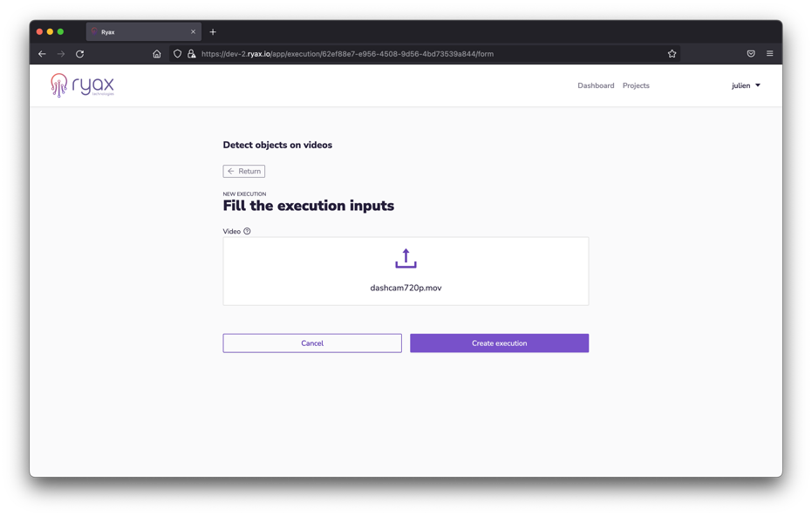Close the Ryax browser tab
Screen dimensions: 812x516
point(193,32)
